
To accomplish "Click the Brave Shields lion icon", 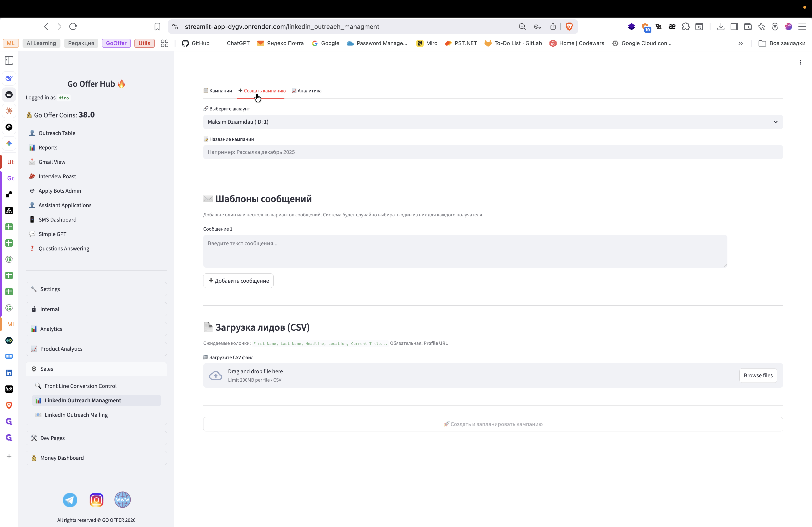I will 569,27.
